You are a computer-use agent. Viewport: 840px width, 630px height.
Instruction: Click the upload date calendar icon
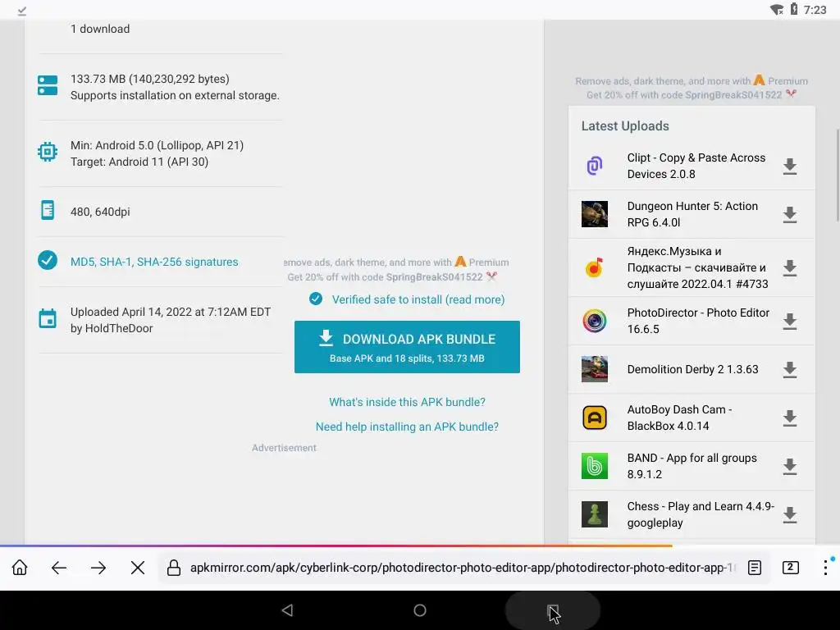(48, 318)
